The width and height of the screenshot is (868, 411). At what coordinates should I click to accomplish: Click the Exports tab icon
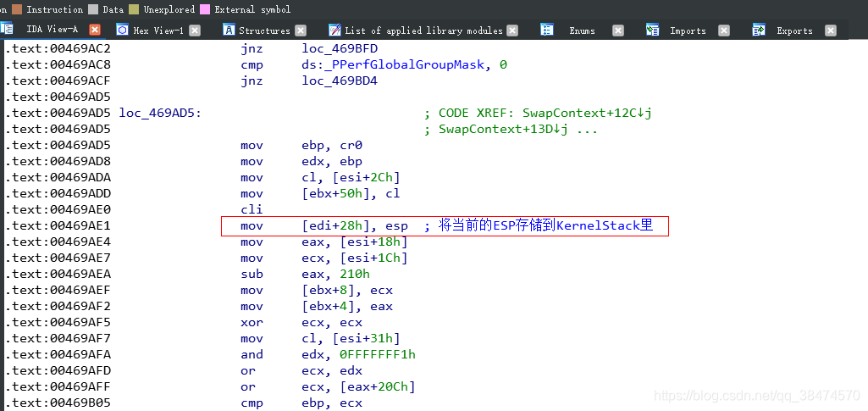click(x=759, y=30)
